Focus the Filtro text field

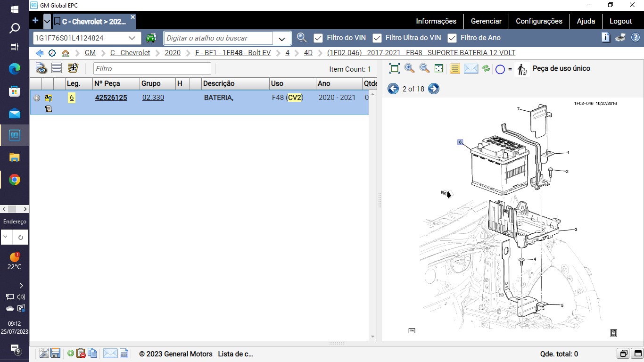pyautogui.click(x=152, y=69)
